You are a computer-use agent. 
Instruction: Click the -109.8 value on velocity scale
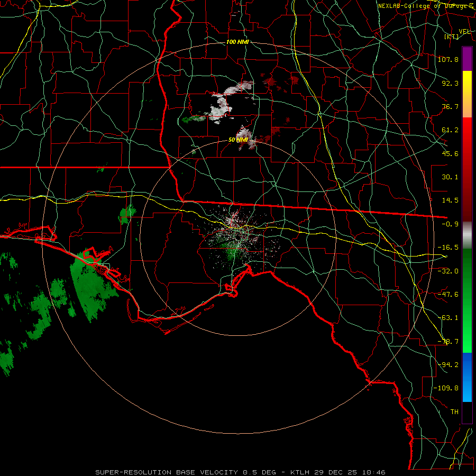click(x=446, y=388)
